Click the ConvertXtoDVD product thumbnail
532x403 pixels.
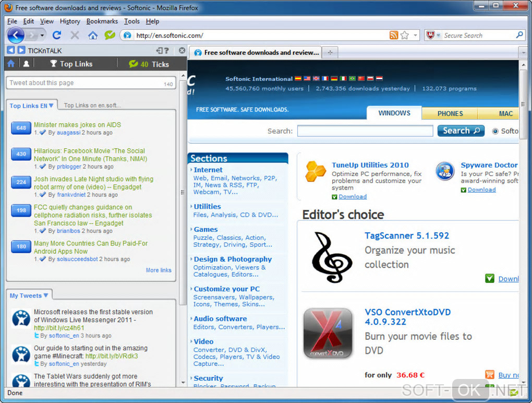point(328,333)
